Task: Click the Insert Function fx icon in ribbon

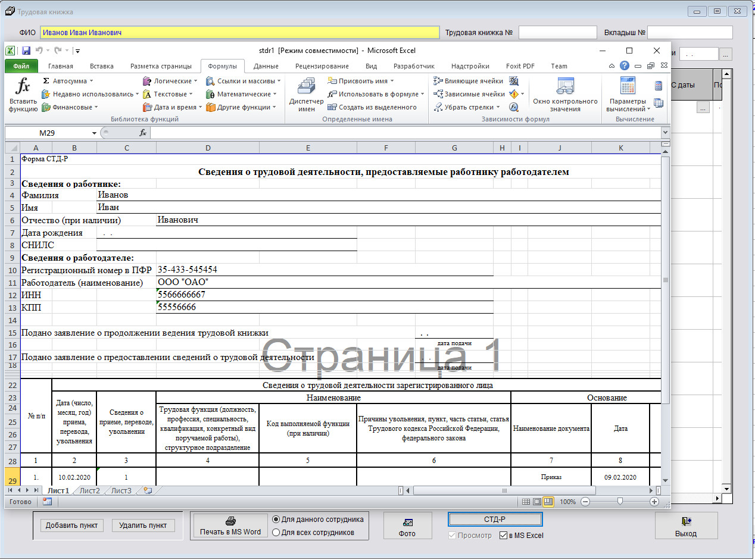Action: (23, 95)
